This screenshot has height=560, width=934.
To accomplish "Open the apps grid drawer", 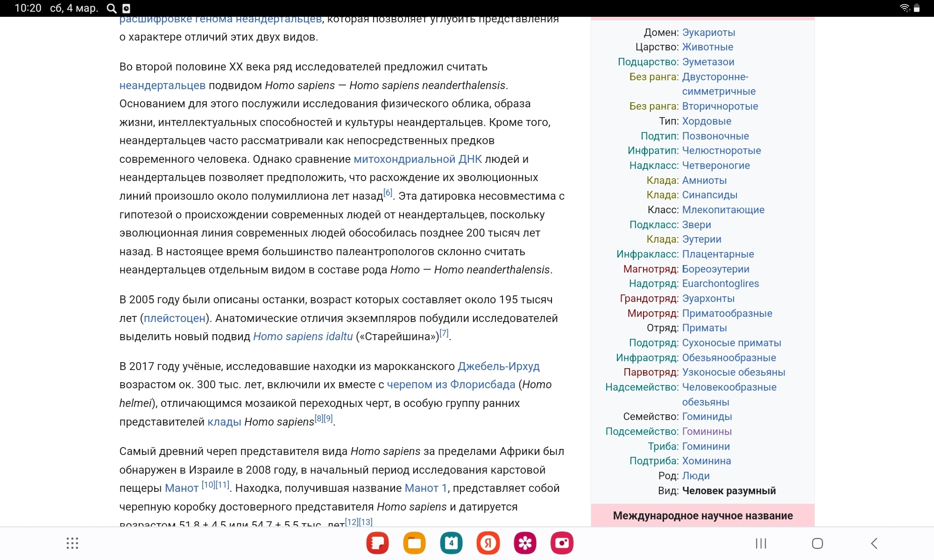I will 72,543.
